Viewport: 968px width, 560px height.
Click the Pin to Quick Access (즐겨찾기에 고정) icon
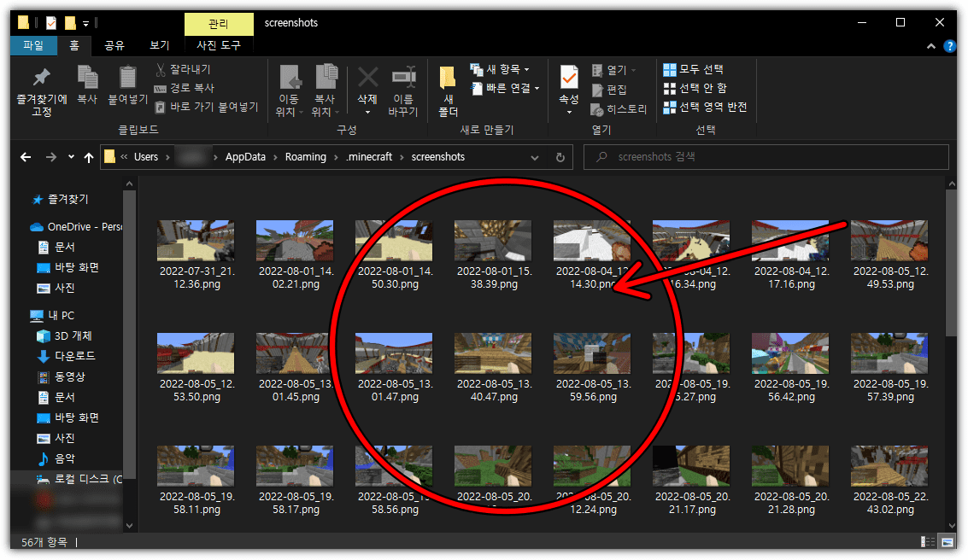tap(41, 77)
